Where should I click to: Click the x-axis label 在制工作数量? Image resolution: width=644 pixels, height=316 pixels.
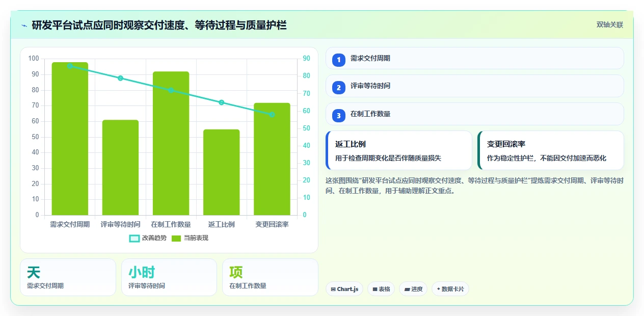coord(171,224)
